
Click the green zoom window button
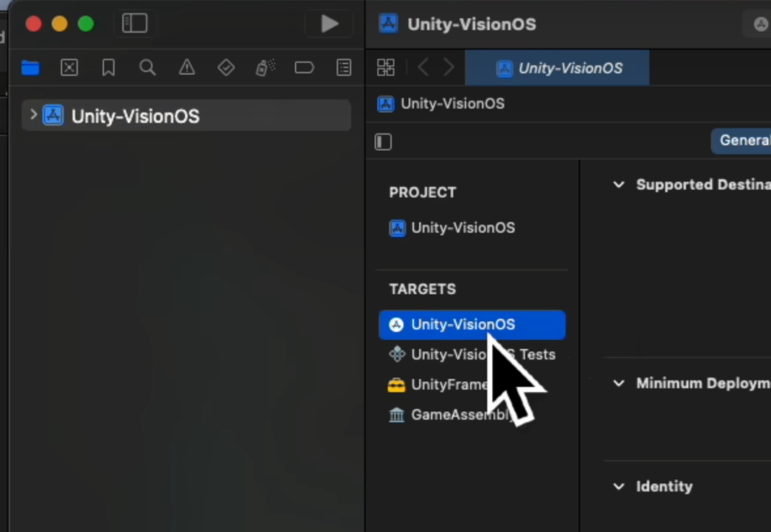86,24
